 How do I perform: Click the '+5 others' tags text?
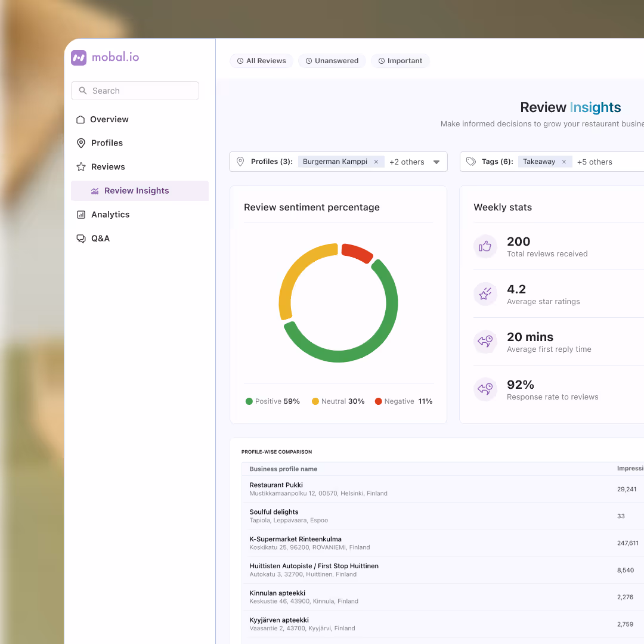[x=595, y=162]
